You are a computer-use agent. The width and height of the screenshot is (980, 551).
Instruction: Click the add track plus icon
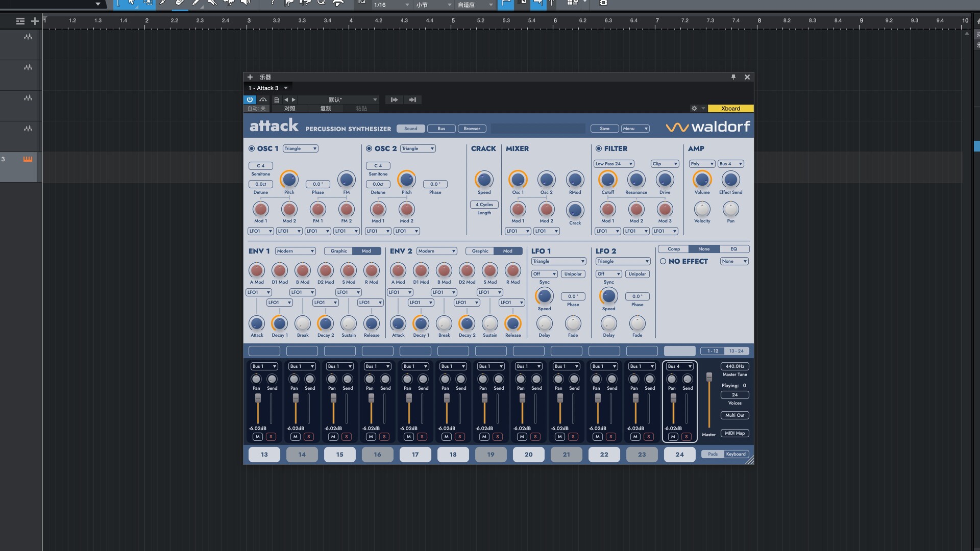point(35,21)
